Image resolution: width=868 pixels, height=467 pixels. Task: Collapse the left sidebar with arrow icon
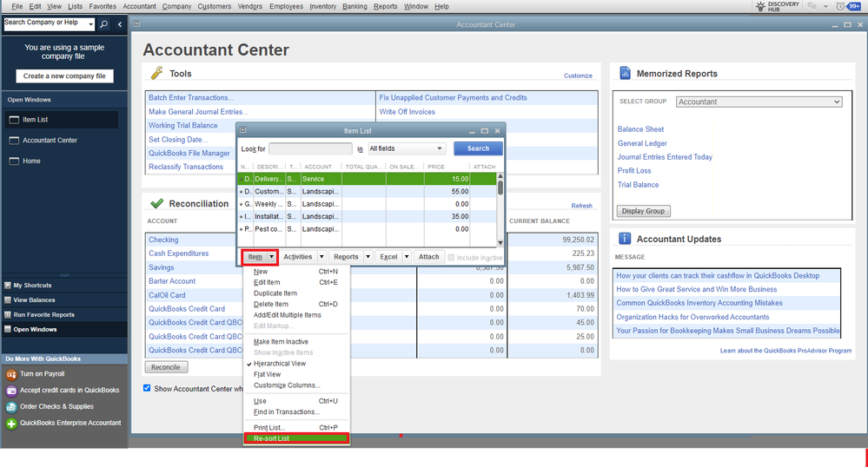(x=120, y=24)
